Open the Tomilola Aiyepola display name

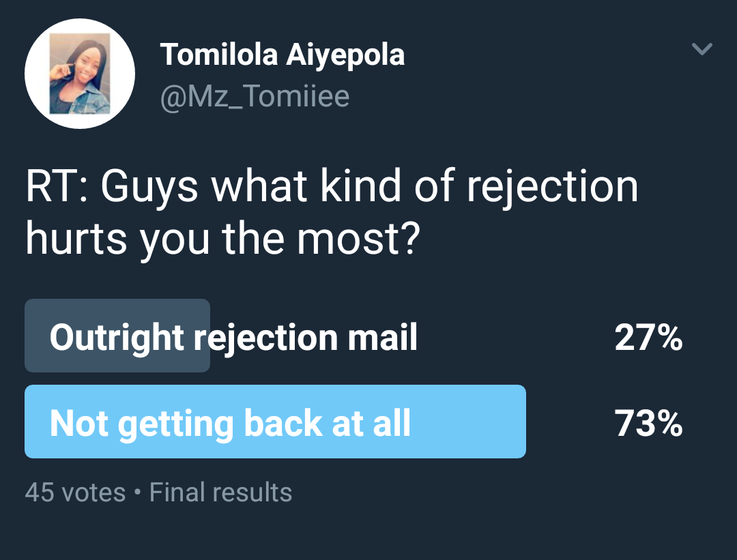282,55
